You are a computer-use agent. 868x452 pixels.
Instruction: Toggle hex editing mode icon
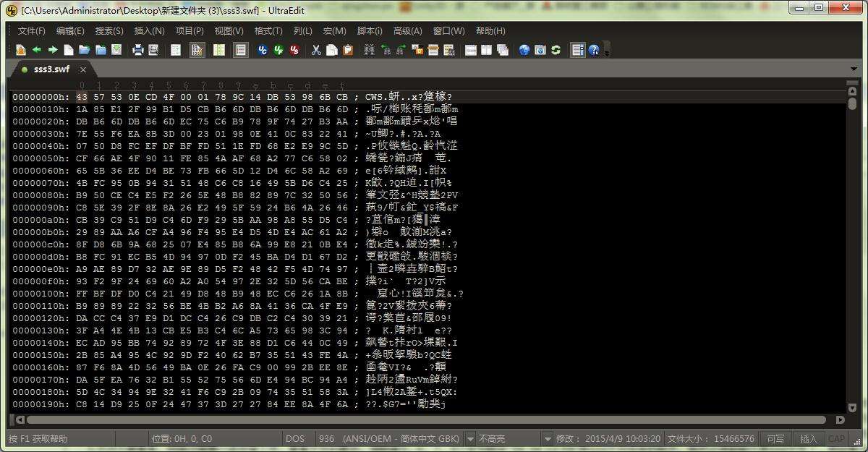[195, 50]
